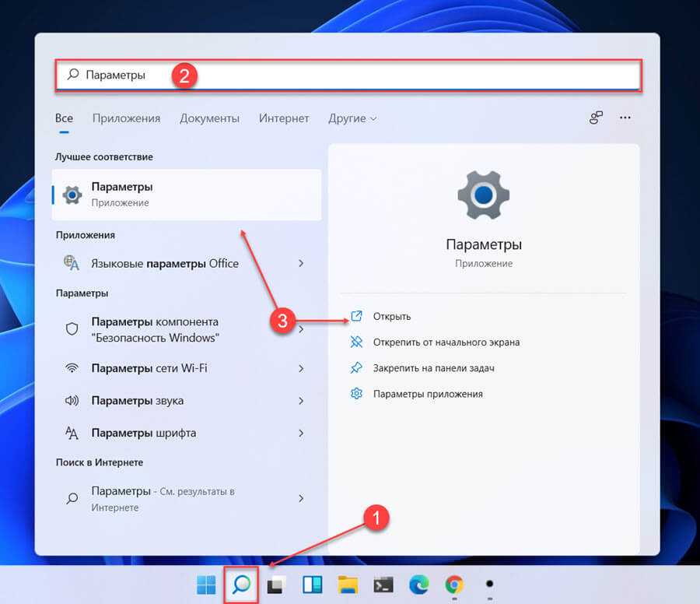
Task: Click the unpin icon beside Открепить от начального экрана
Action: pos(356,342)
